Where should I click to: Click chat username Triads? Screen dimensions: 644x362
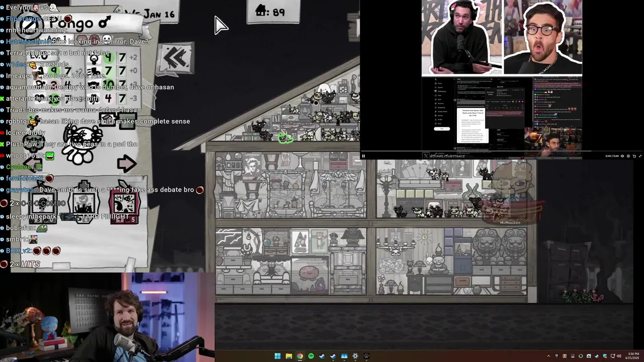click(16, 110)
